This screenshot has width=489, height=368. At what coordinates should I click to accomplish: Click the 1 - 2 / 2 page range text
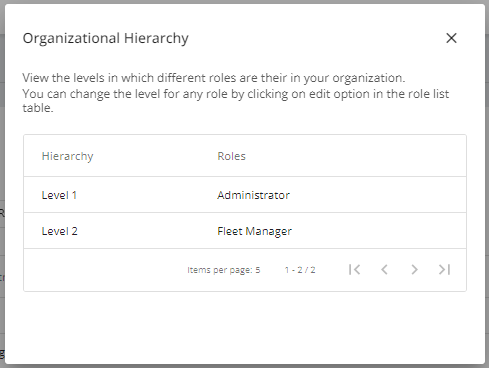click(x=300, y=270)
